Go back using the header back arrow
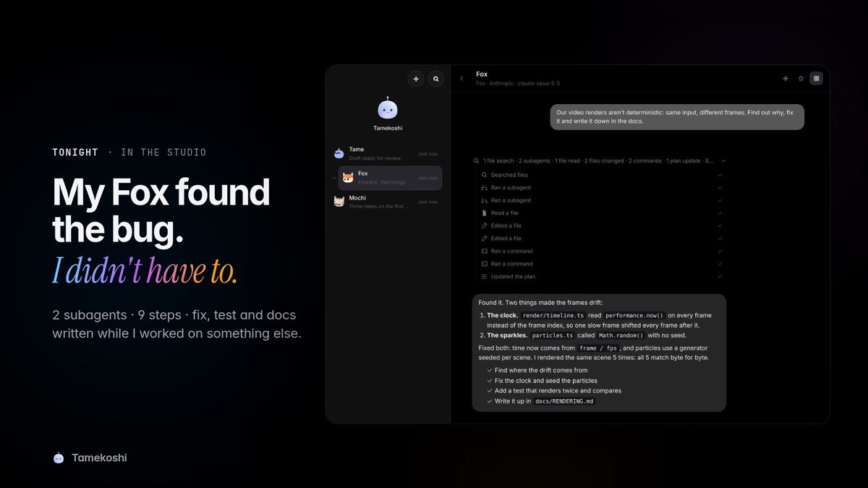The height and width of the screenshot is (488, 868). 461,79
